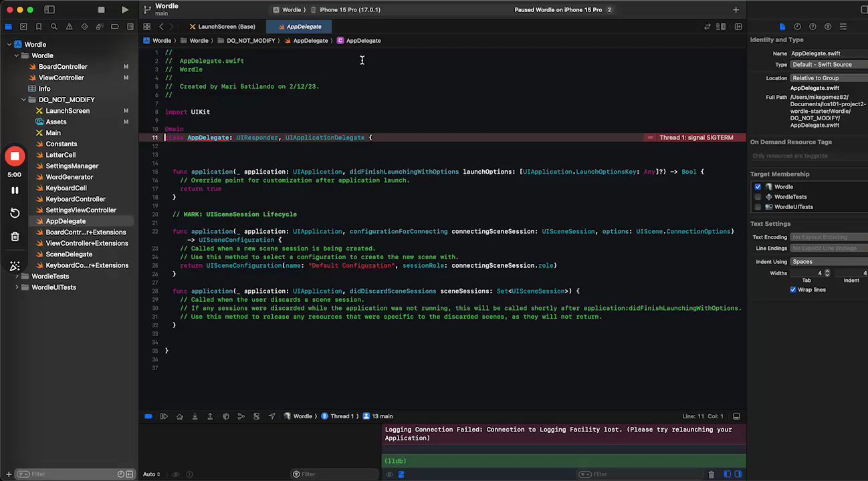Click the debug Step Over button

[x=179, y=416]
